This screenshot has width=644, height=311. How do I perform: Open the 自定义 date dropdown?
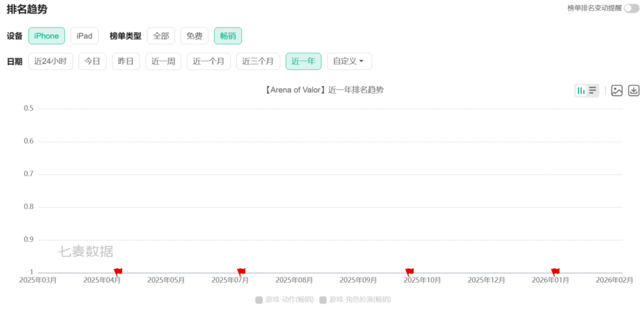[x=349, y=61]
